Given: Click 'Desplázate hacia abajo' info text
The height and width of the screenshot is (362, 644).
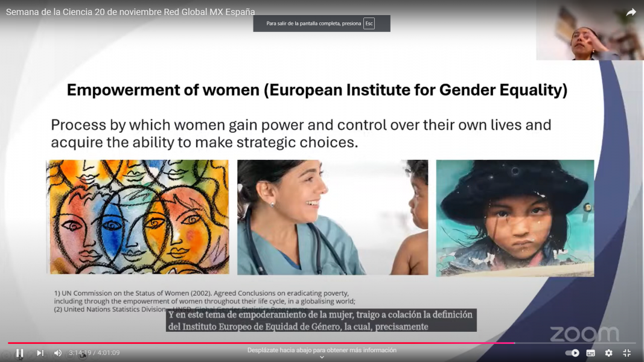Looking at the screenshot, I should point(322,350).
